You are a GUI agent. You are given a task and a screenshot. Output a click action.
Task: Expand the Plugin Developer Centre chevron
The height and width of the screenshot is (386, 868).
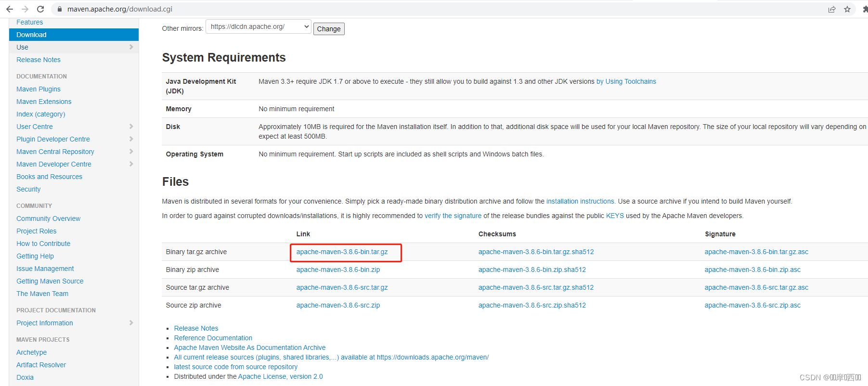(x=131, y=139)
